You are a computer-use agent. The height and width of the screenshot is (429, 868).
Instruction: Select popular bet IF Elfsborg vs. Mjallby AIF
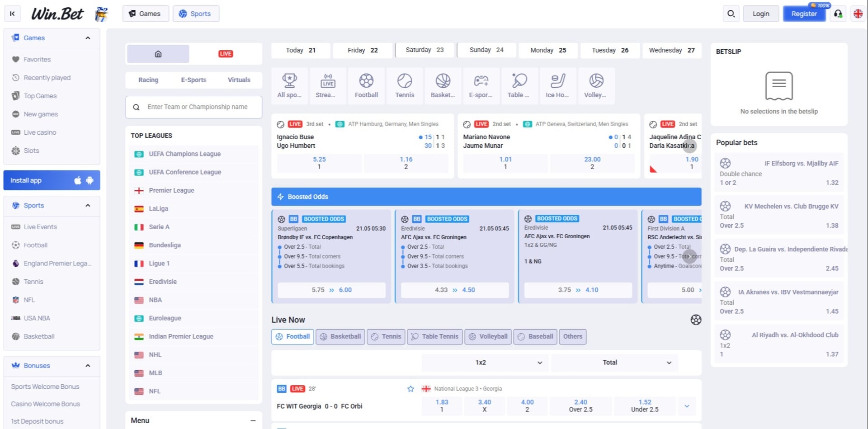pyautogui.click(x=779, y=173)
